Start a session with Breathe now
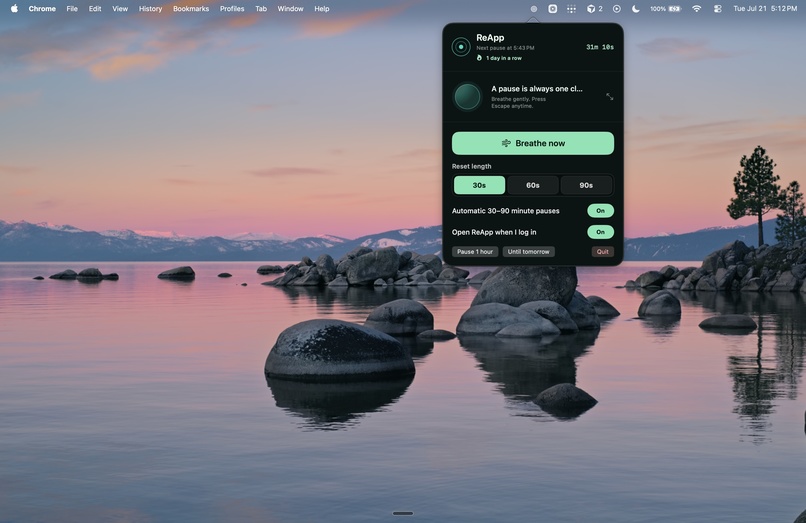This screenshot has height=523, width=806. click(533, 143)
